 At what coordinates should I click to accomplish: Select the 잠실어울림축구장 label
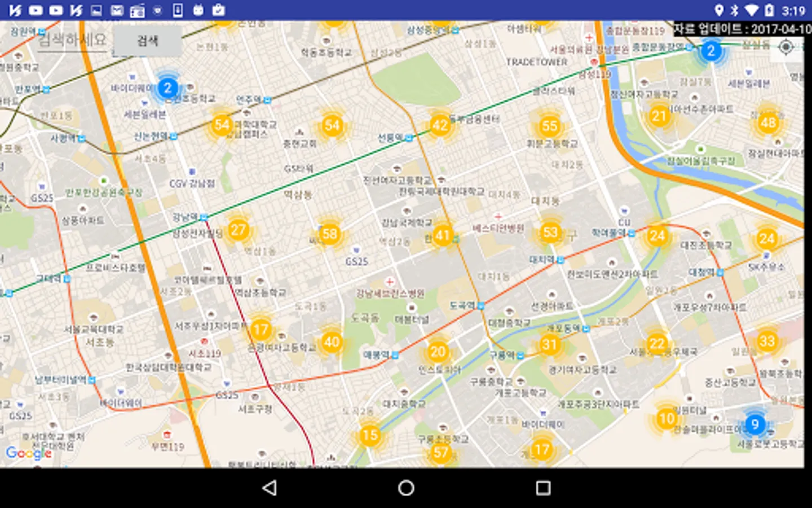coord(701,160)
